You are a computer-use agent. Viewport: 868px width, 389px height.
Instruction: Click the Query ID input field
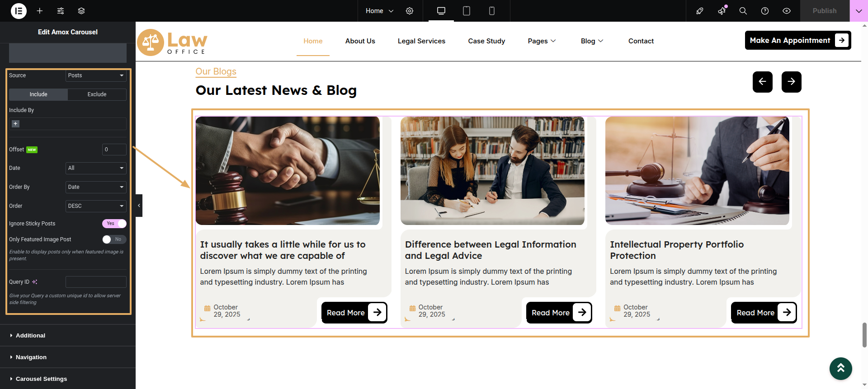pos(96,282)
